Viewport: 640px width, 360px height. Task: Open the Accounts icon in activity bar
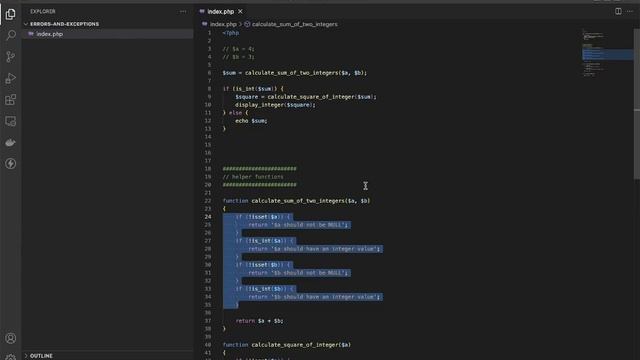tap(11, 338)
